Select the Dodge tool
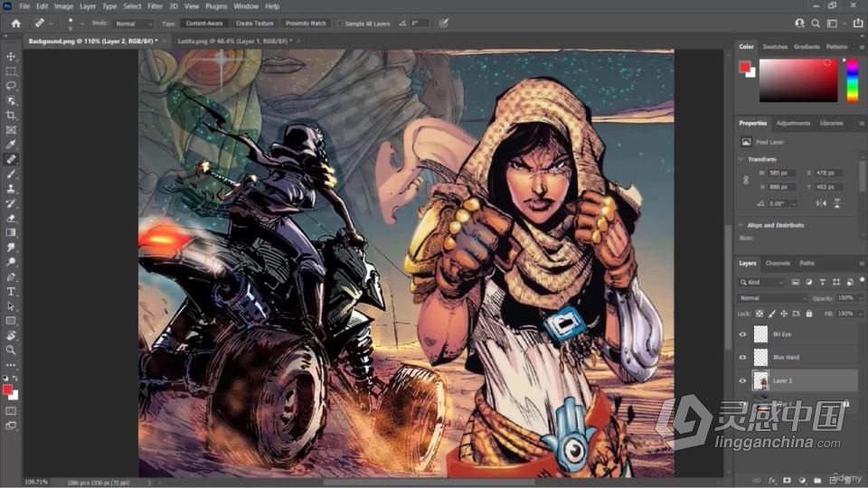This screenshot has height=488, width=868. coord(11,262)
